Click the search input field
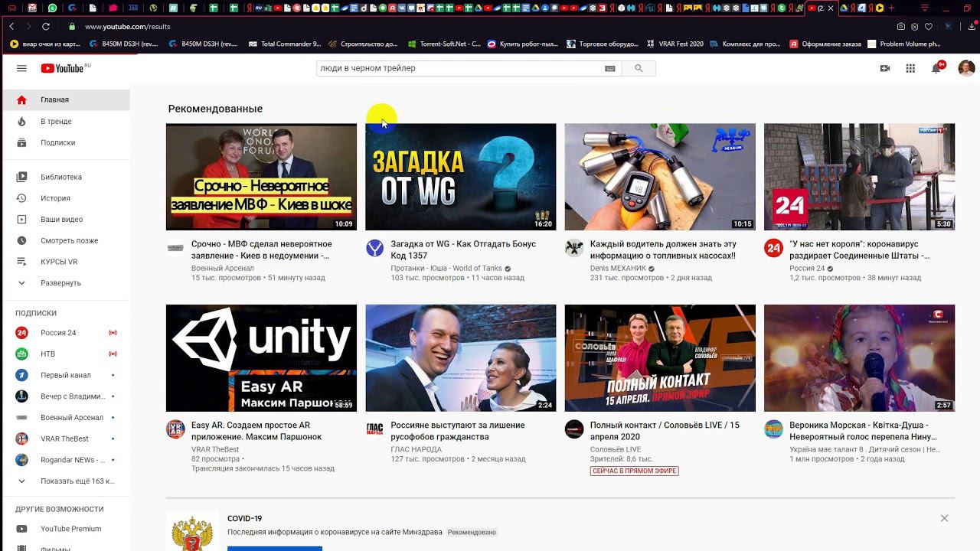This screenshot has height=551, width=980. pos(459,68)
